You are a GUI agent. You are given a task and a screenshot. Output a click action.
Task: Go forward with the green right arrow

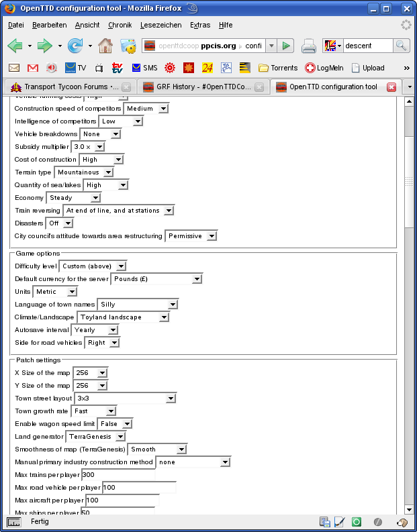point(45,46)
